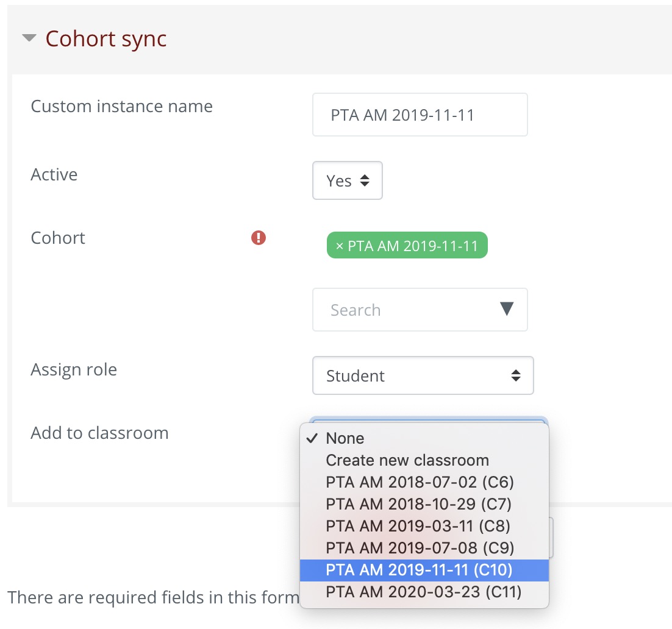
Task: Focus the Custom instance name text field
Action: click(420, 115)
